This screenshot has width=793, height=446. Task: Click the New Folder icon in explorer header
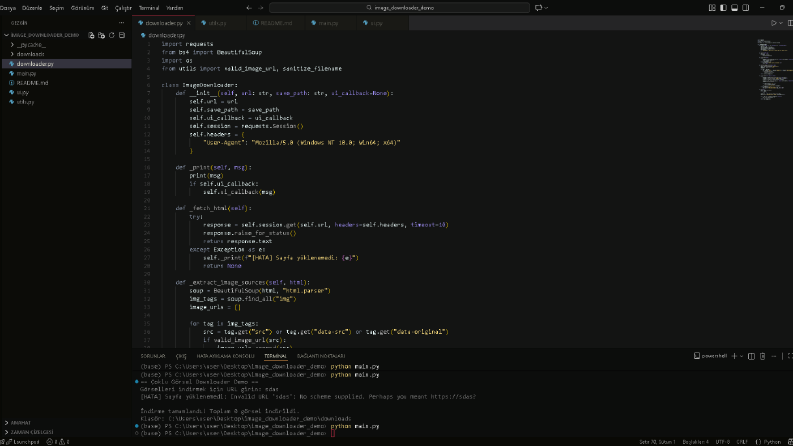click(x=101, y=35)
